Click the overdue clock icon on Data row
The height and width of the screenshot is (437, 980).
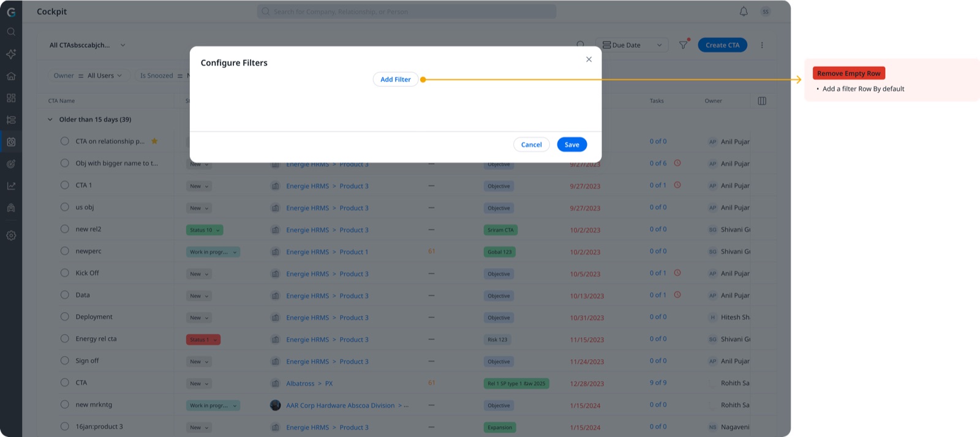pos(677,295)
